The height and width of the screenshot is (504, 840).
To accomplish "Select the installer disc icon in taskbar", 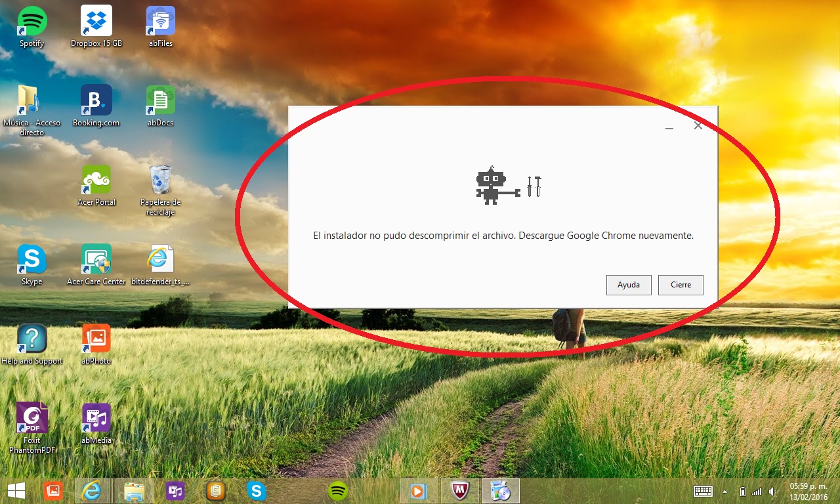I will click(500, 491).
